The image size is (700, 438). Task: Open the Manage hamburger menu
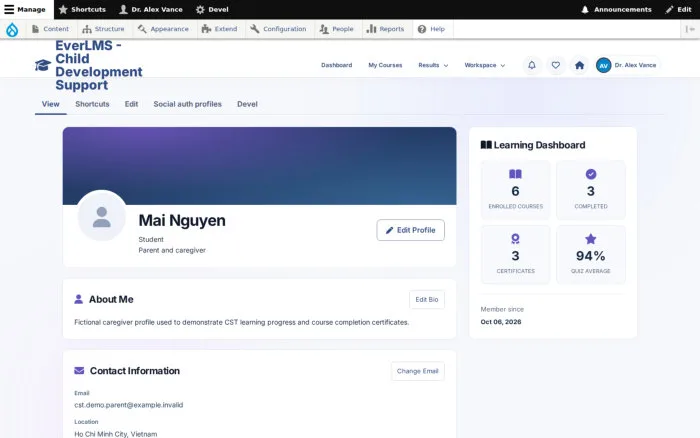coord(25,9)
